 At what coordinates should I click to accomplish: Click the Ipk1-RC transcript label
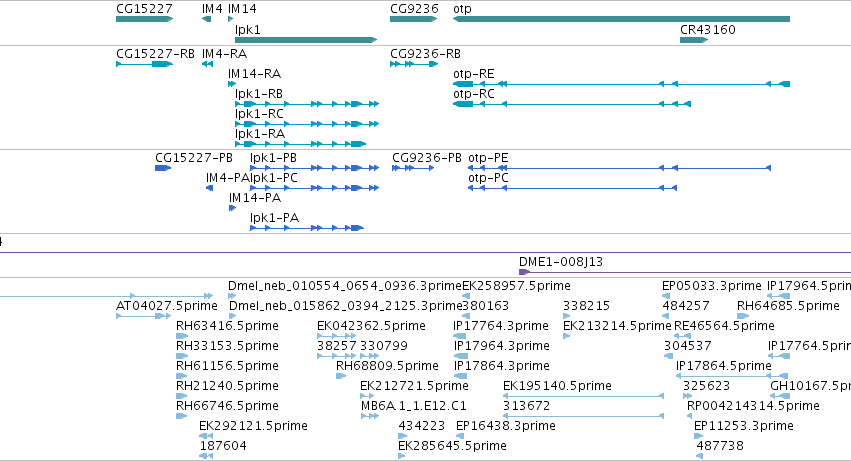(x=259, y=114)
